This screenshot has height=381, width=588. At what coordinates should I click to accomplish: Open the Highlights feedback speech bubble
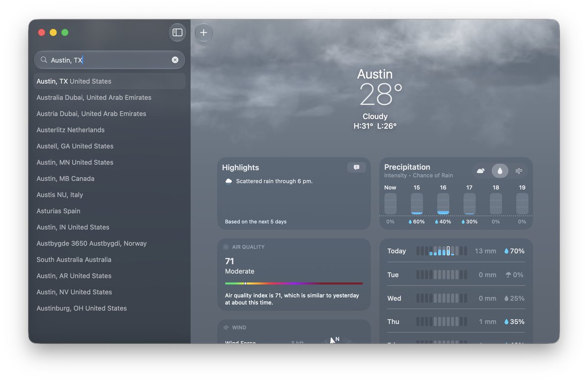click(x=356, y=167)
